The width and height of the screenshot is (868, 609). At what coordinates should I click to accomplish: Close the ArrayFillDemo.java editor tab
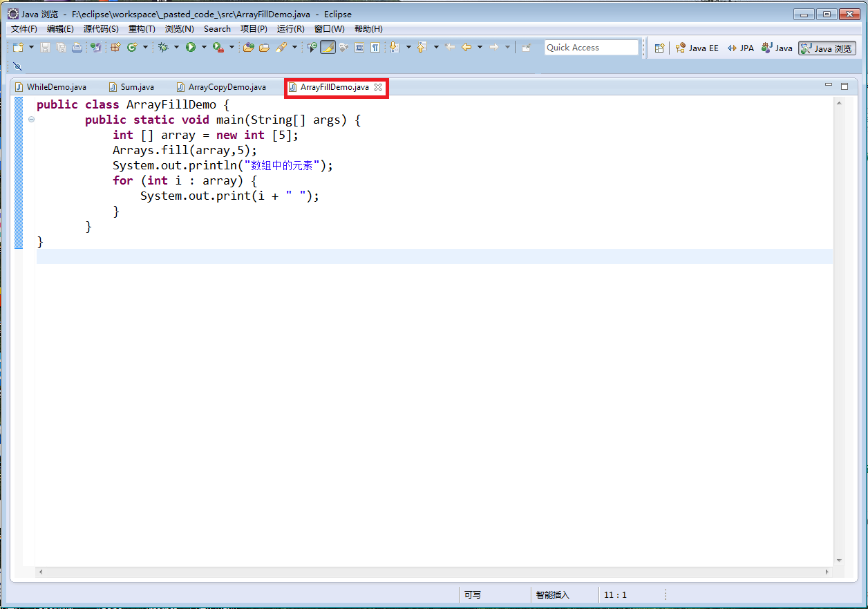pyautogui.click(x=378, y=87)
